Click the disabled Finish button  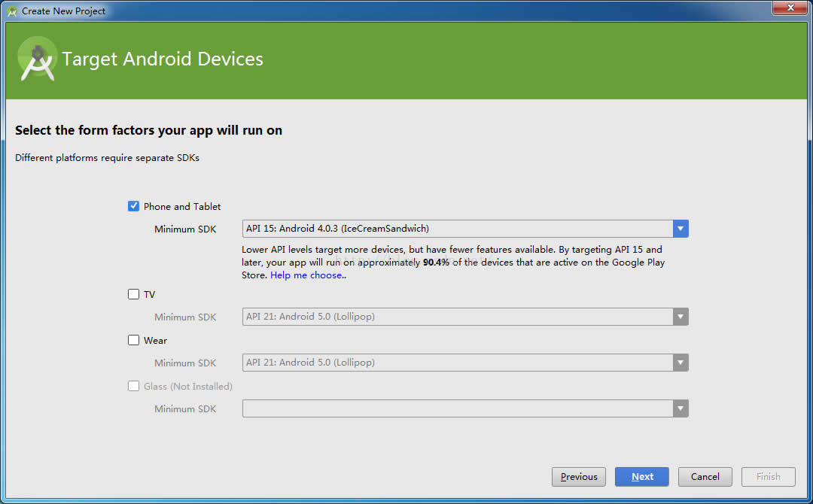tap(769, 477)
